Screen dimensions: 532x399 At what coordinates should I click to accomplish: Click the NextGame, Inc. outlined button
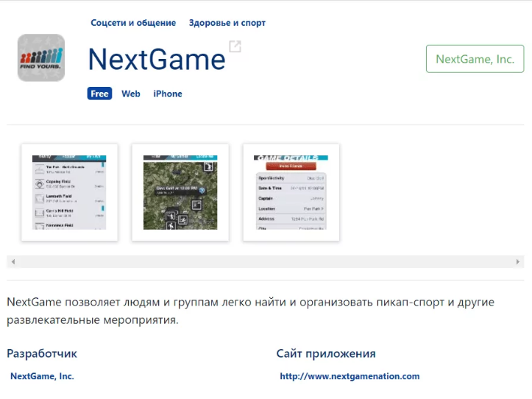click(475, 59)
